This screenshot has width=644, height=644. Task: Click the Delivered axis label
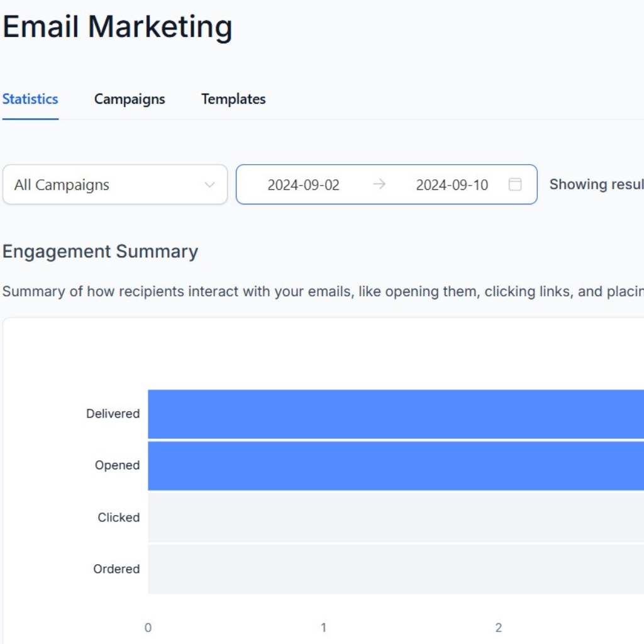tap(113, 414)
